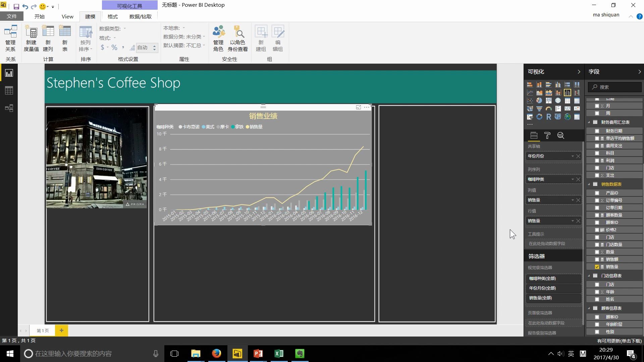Viewport: 644px width, 362px height.
Task: Open the 文件 menu
Action: click(x=12, y=16)
